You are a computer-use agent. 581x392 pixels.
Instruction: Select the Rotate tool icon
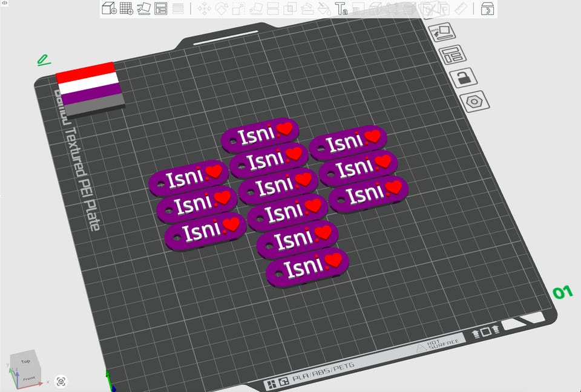tap(222, 8)
